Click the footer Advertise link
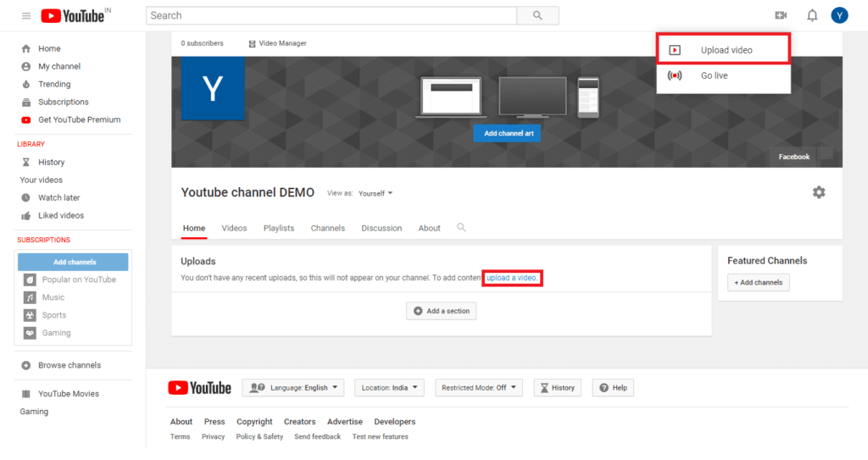The height and width of the screenshot is (460, 868). click(x=345, y=422)
